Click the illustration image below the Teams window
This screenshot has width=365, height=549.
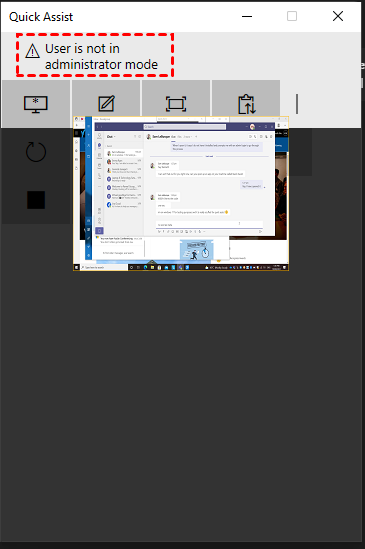point(197,250)
